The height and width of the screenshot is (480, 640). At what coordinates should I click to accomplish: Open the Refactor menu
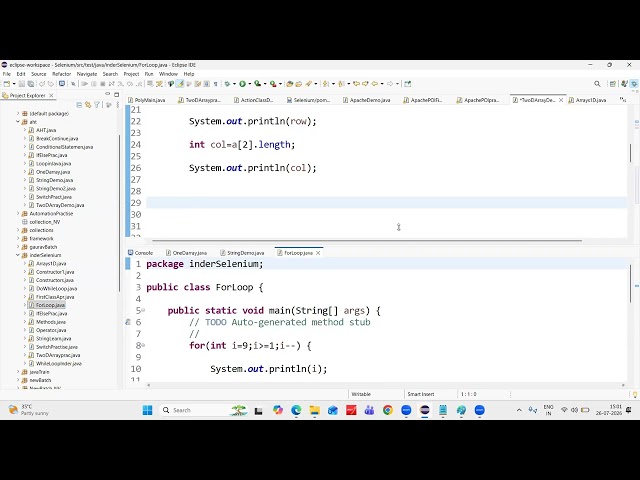coord(62,74)
